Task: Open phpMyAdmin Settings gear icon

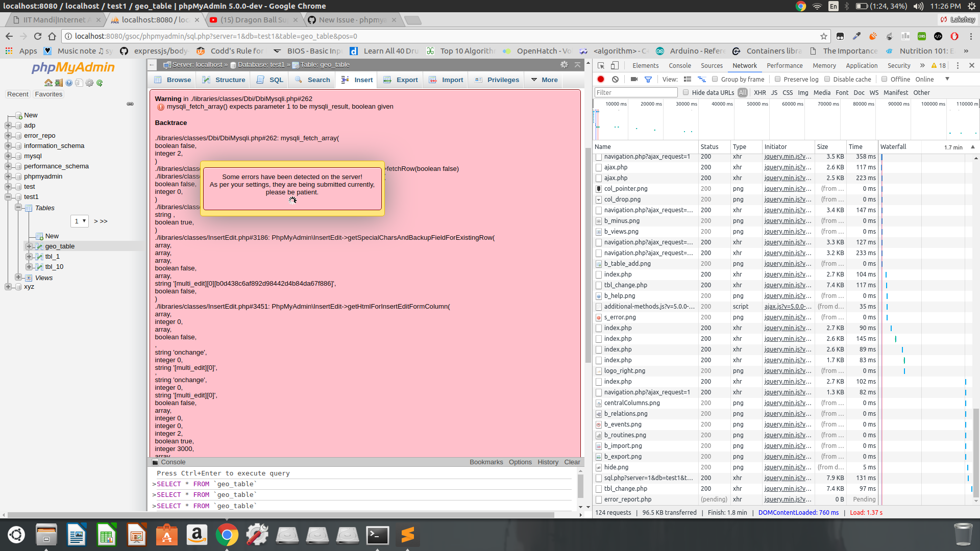Action: pyautogui.click(x=90, y=82)
